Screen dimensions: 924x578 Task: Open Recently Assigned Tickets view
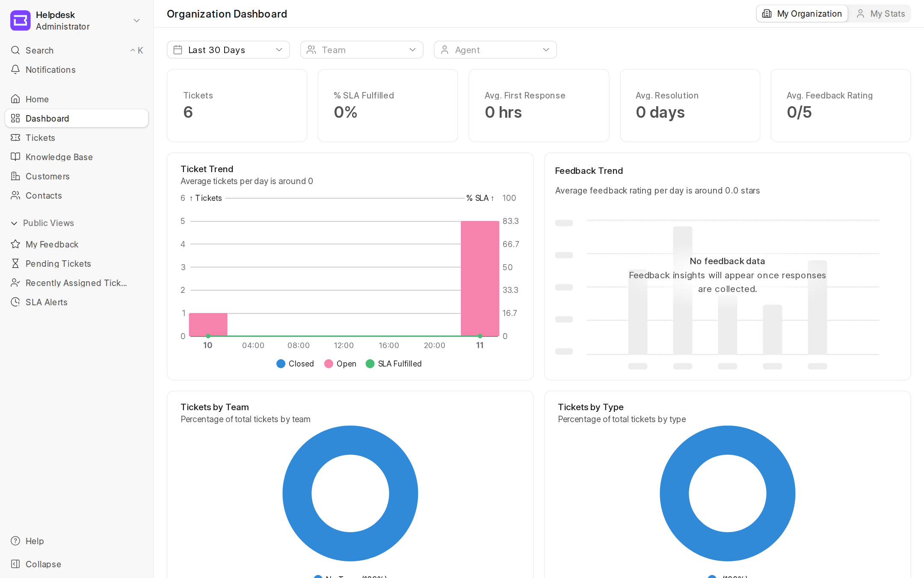click(x=77, y=283)
